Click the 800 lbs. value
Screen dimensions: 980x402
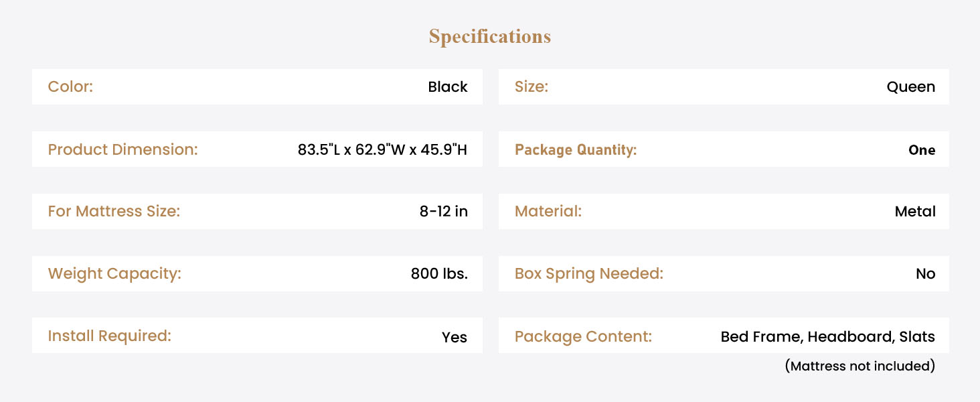[x=439, y=273]
